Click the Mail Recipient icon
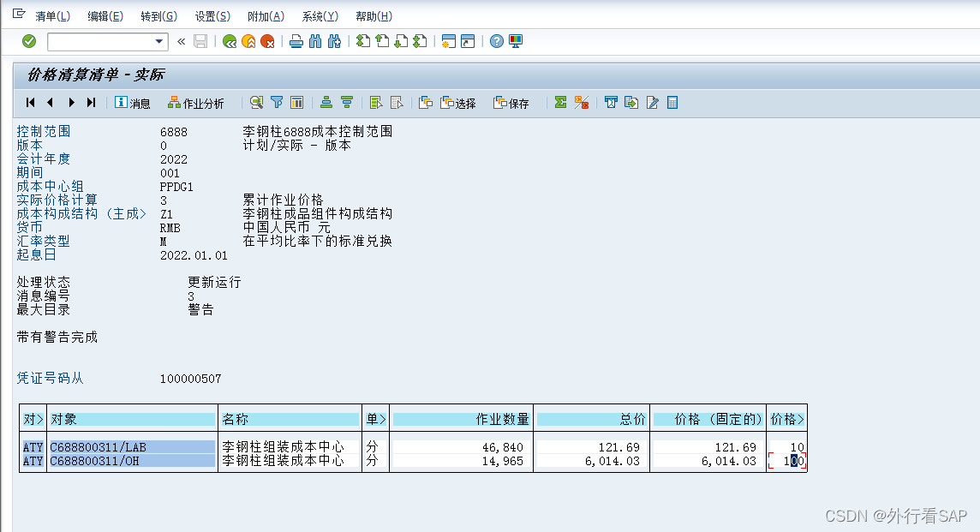Image resolution: width=980 pixels, height=532 pixels. point(611,103)
